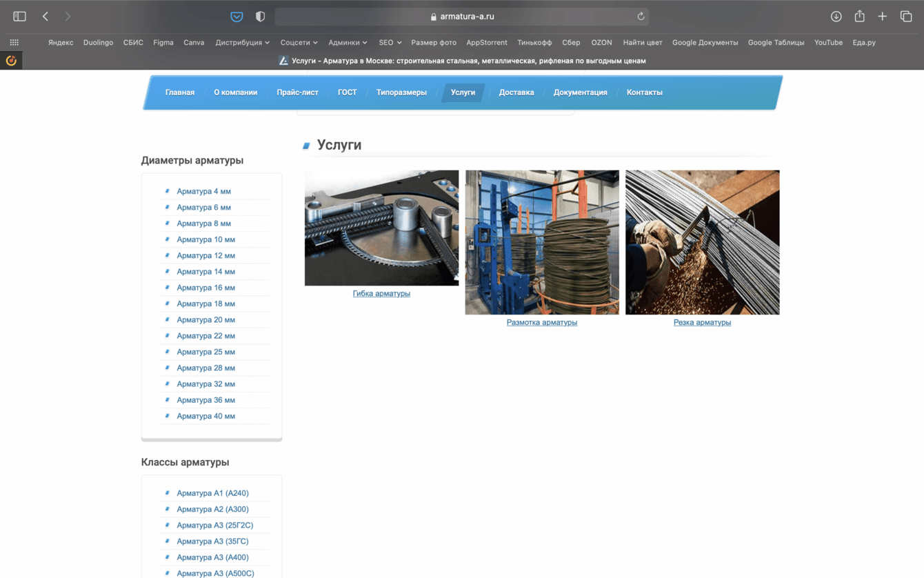Open the Арматура 12 мм link
Image resolution: width=924 pixels, height=578 pixels.
click(205, 256)
